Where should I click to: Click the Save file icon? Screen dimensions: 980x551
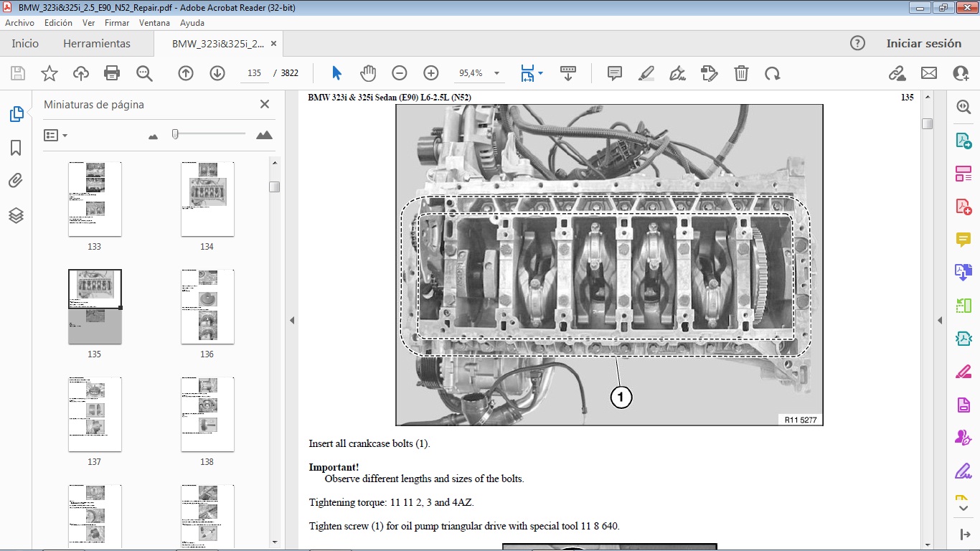pos(18,73)
